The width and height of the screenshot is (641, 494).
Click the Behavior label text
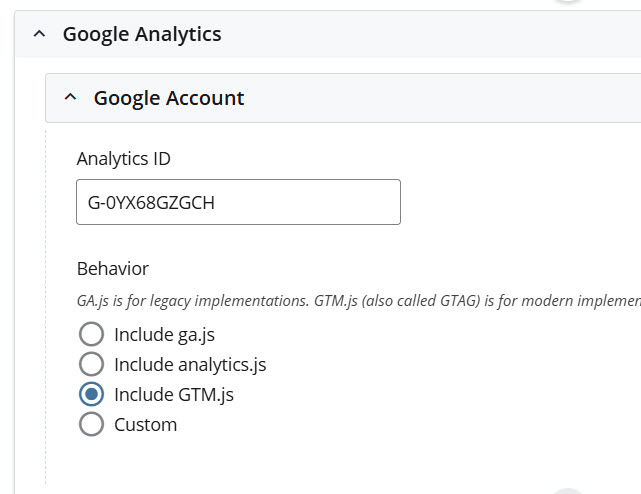click(x=113, y=269)
